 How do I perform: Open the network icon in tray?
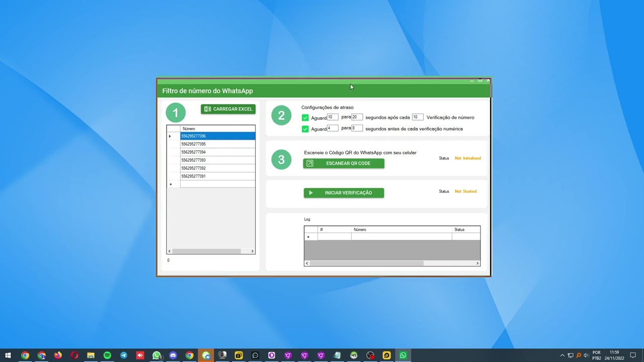pyautogui.click(x=571, y=355)
